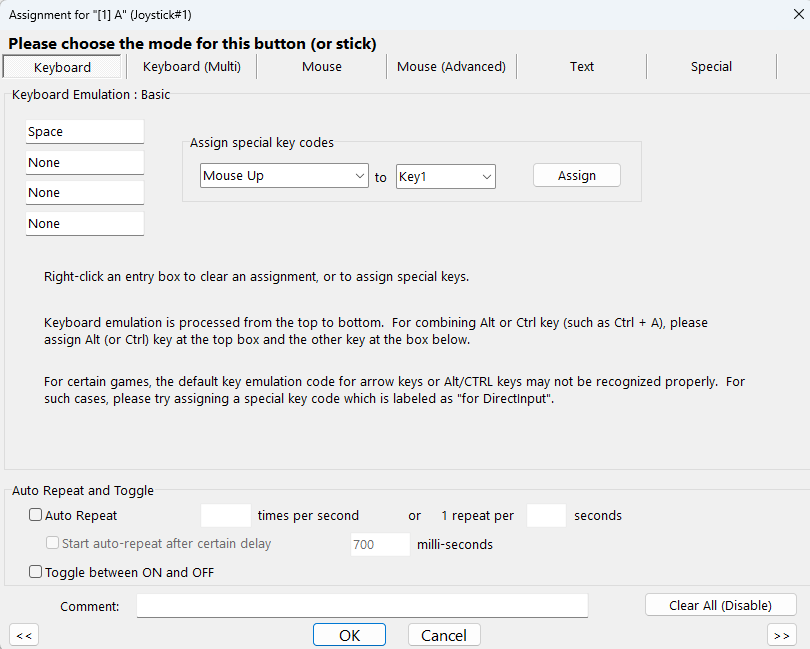Go to next button with >> arrow
This screenshot has width=810, height=649.
(x=782, y=635)
